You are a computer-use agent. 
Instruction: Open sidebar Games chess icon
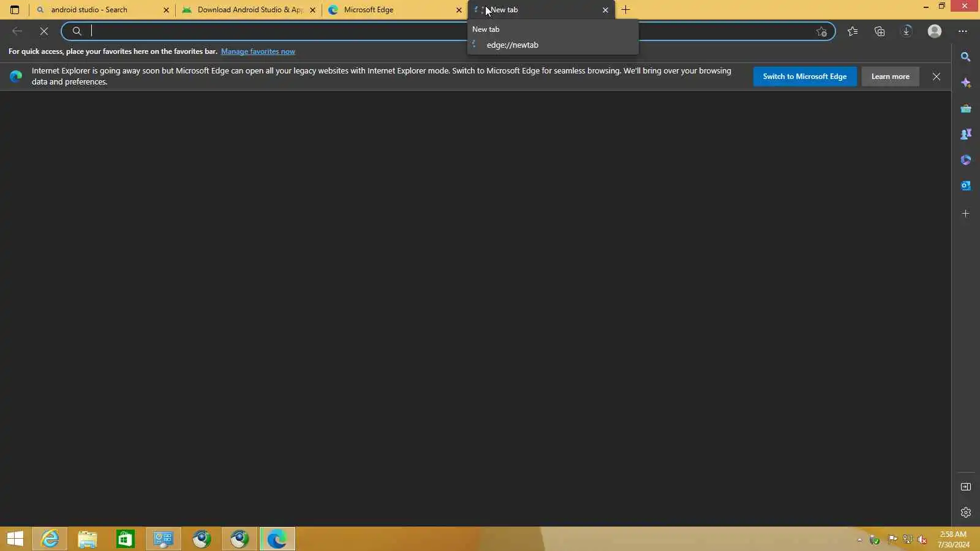[966, 134]
